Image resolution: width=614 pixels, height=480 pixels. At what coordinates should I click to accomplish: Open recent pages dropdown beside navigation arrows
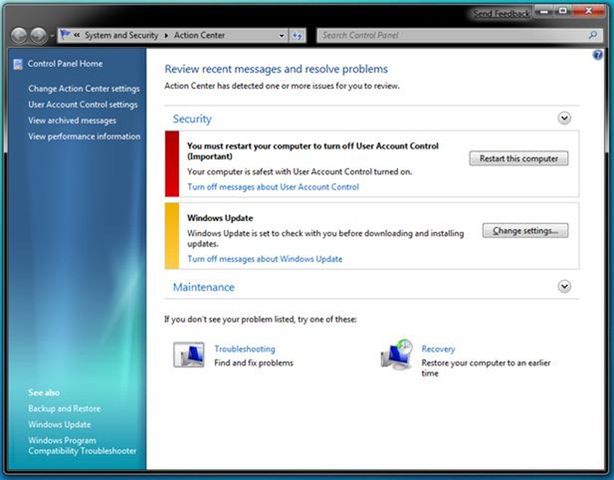point(52,36)
